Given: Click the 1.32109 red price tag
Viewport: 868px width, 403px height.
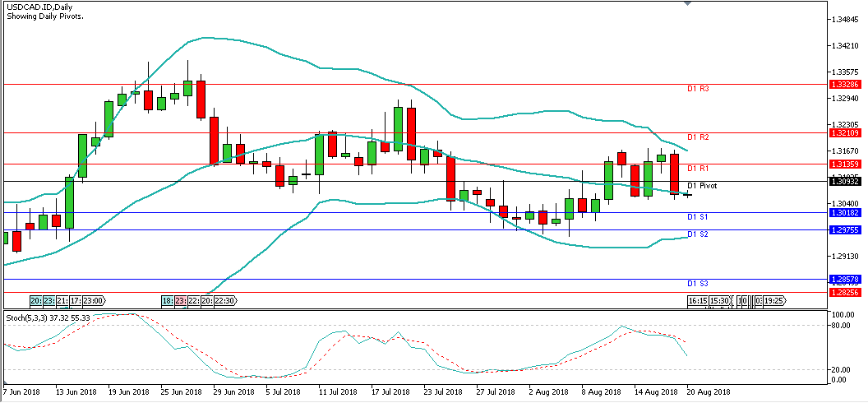Looking at the screenshot, I should pyautogui.click(x=845, y=133).
